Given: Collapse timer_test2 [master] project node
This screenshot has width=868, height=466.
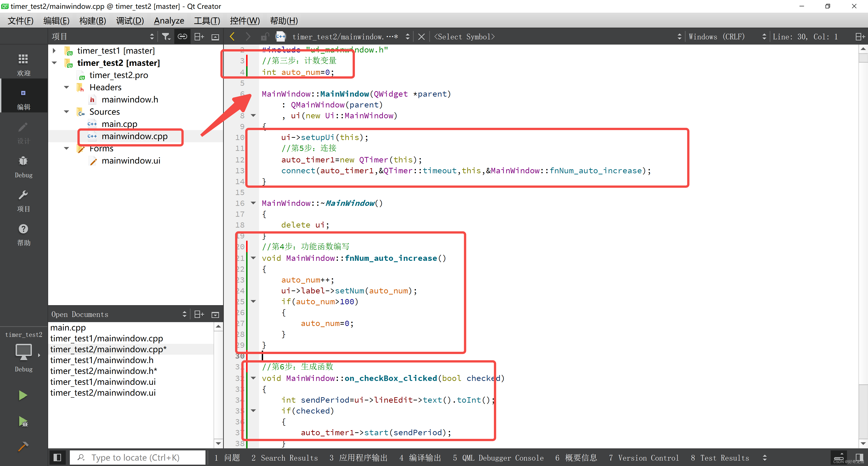Looking at the screenshot, I should [54, 63].
